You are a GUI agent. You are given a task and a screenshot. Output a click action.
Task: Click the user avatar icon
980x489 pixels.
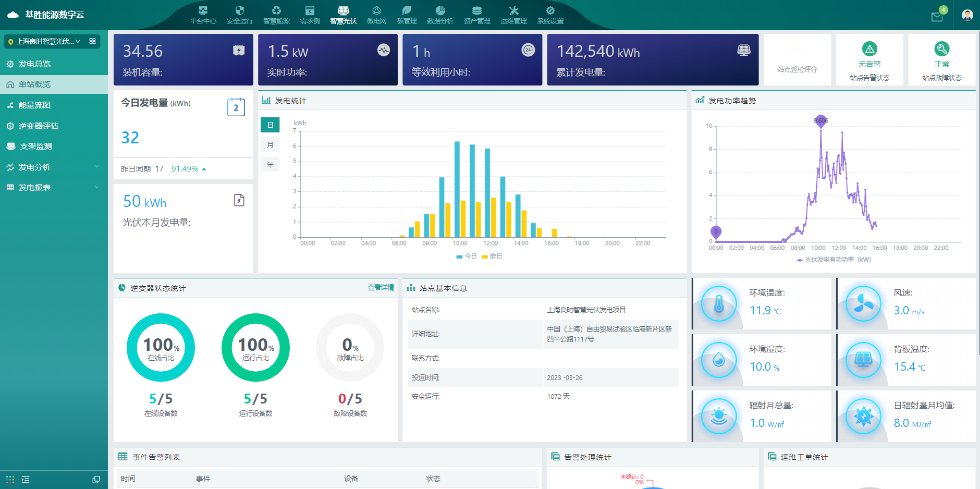[967, 15]
